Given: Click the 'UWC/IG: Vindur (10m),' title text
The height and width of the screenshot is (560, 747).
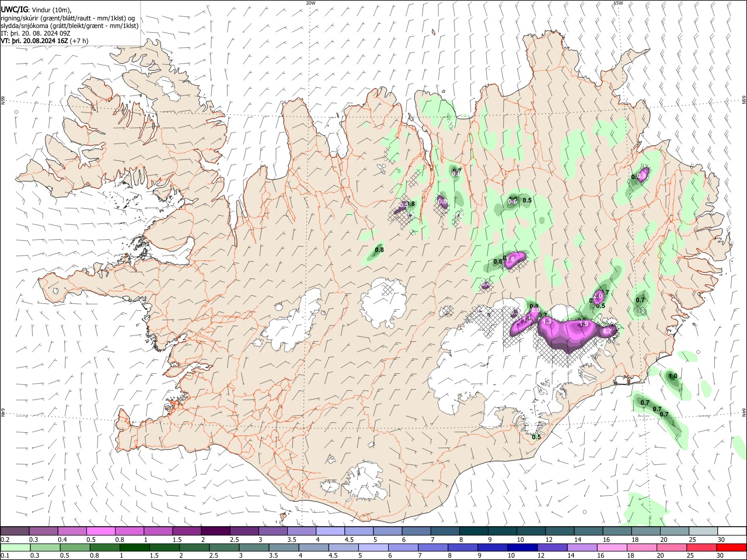Looking at the screenshot, I should (36, 9).
